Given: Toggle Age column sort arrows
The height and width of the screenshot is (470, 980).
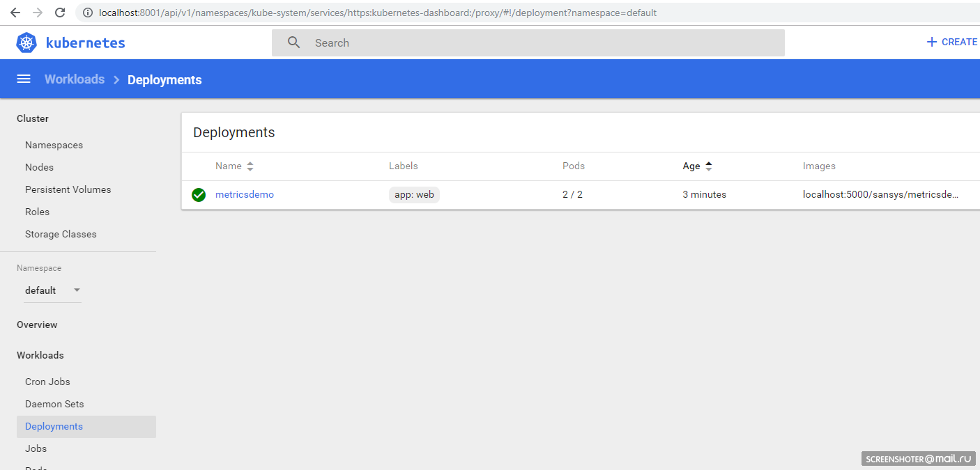Looking at the screenshot, I should coord(709,166).
